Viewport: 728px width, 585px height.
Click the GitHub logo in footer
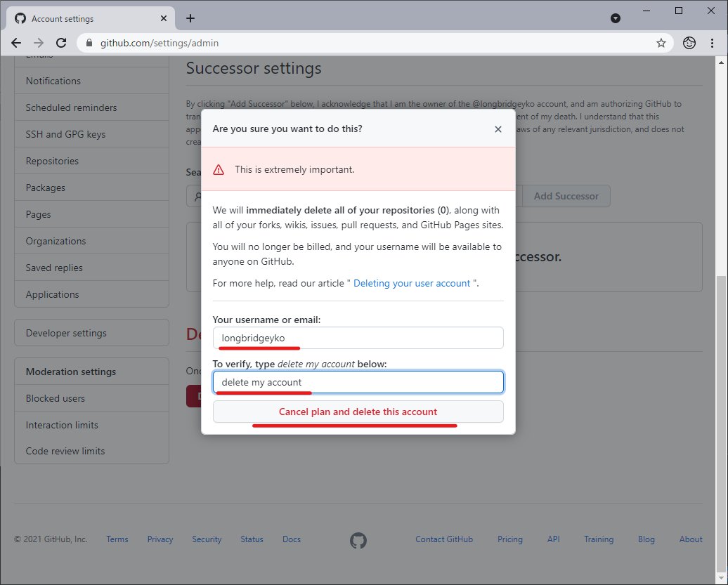(x=358, y=541)
